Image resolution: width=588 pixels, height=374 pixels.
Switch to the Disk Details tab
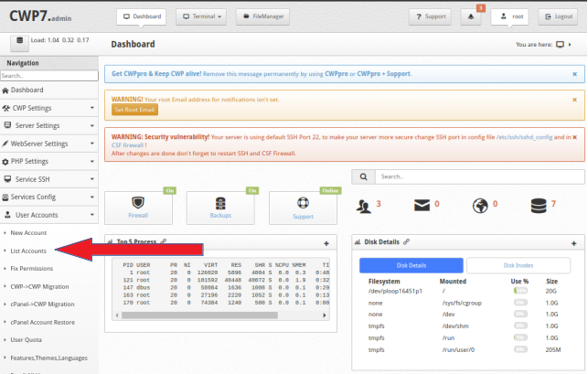[x=412, y=265]
